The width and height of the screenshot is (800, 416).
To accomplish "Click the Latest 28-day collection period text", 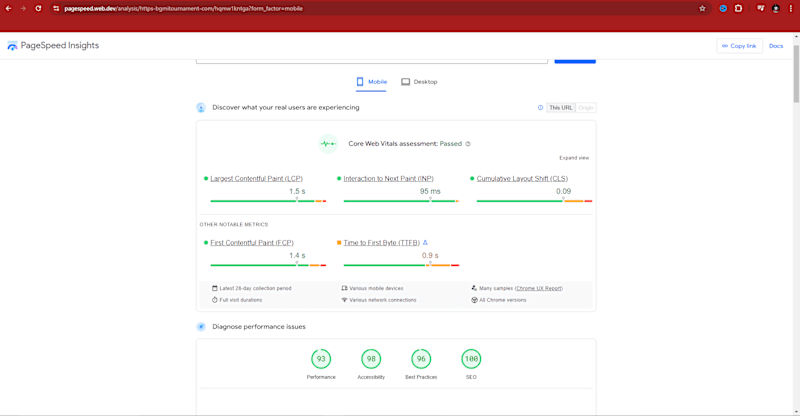I will tap(255, 288).
